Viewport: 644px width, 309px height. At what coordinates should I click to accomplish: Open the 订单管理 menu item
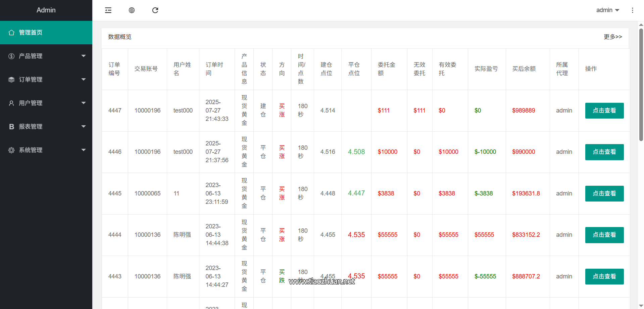[46, 80]
